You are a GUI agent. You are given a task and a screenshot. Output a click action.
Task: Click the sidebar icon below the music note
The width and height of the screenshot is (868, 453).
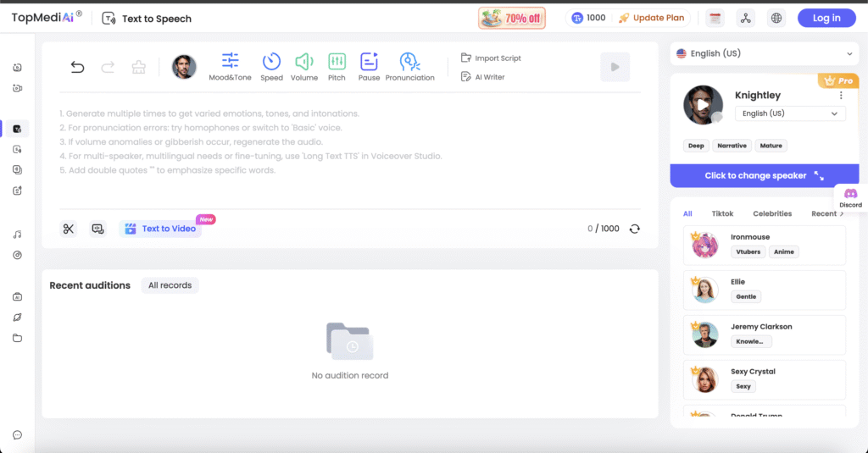coord(17,255)
